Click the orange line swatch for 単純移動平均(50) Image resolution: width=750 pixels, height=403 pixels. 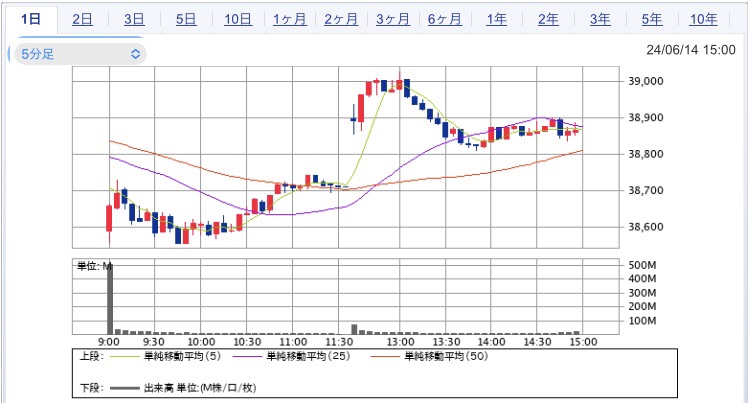(x=386, y=357)
